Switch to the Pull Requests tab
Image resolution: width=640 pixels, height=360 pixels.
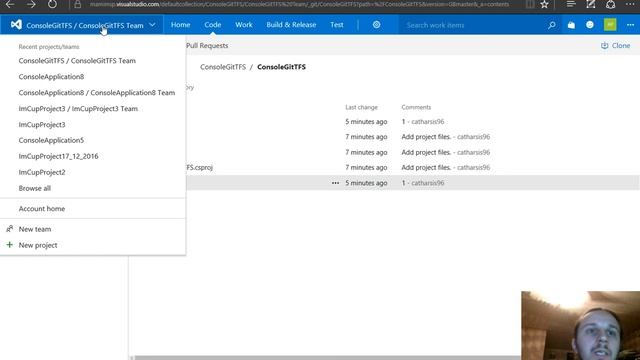(207, 46)
